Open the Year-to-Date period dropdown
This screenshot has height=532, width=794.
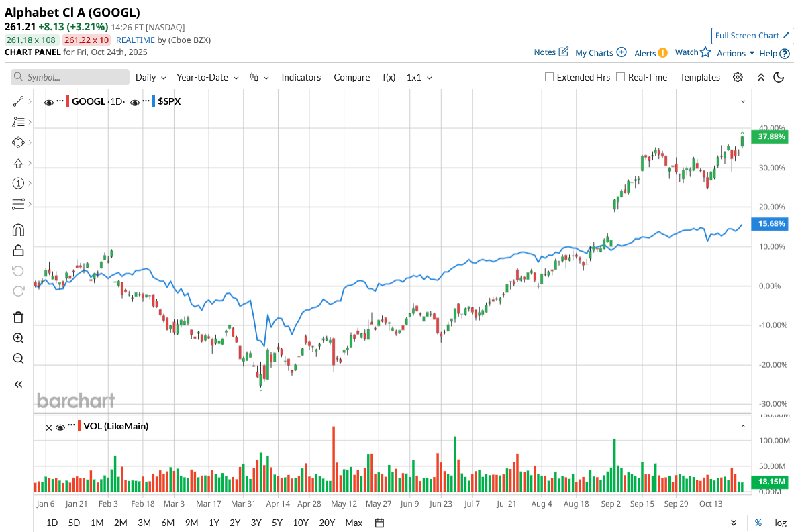click(207, 77)
